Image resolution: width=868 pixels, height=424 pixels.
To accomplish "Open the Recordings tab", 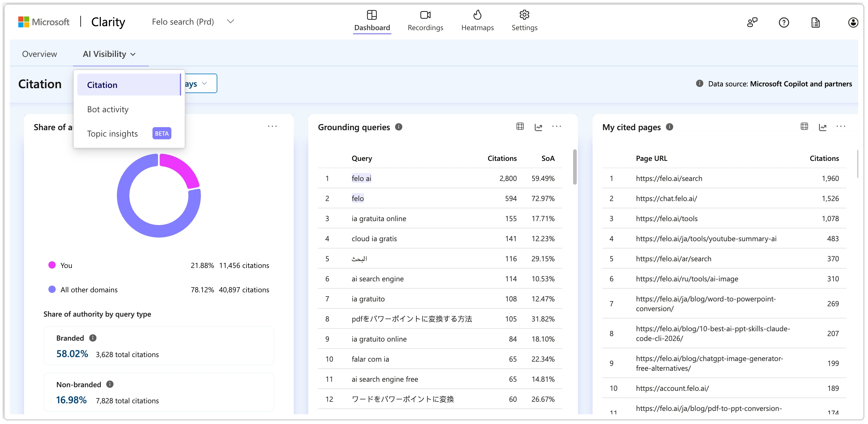I will (x=425, y=21).
